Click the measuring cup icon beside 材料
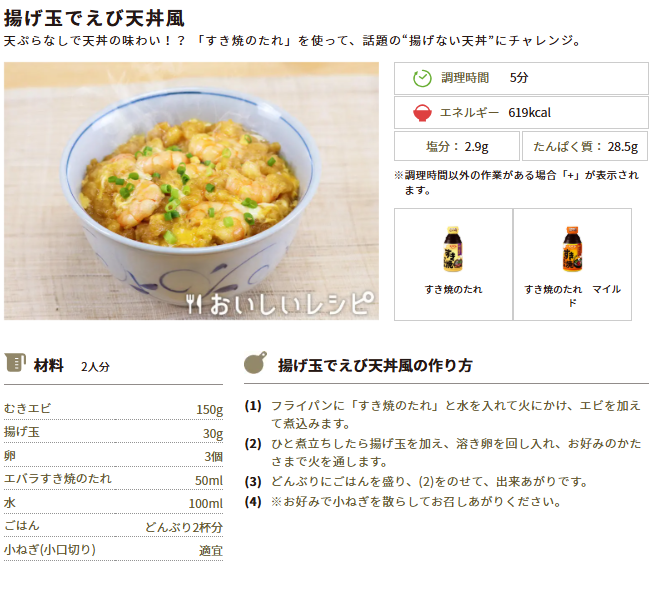This screenshot has width=658, height=592. click(15, 363)
